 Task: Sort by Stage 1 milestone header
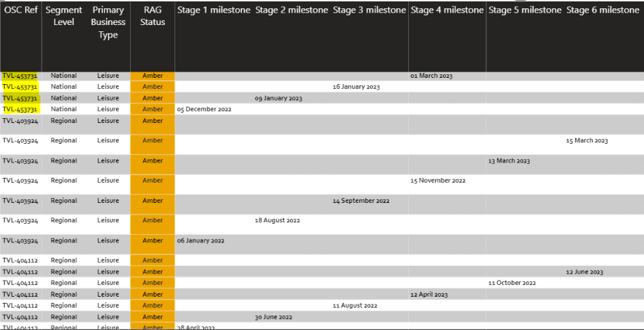(214, 10)
